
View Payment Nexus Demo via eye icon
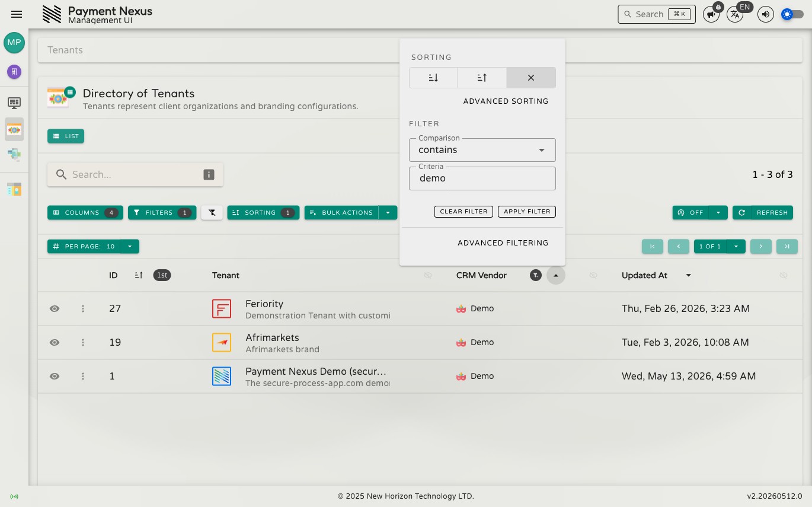(x=55, y=376)
